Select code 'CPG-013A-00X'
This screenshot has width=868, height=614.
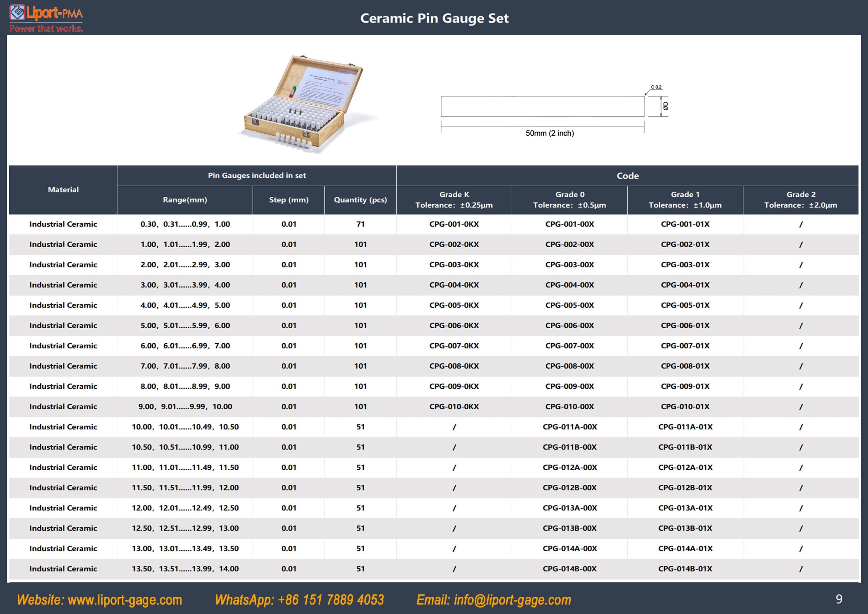tap(570, 508)
